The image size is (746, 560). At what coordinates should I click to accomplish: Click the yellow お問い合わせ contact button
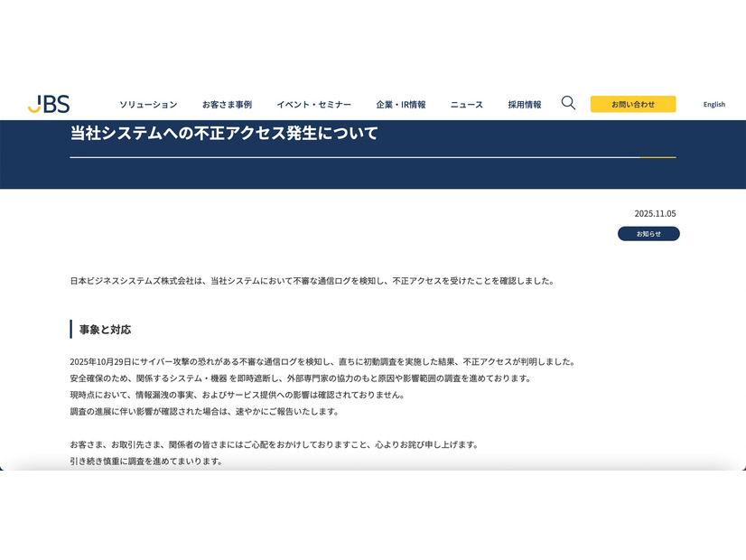(633, 104)
